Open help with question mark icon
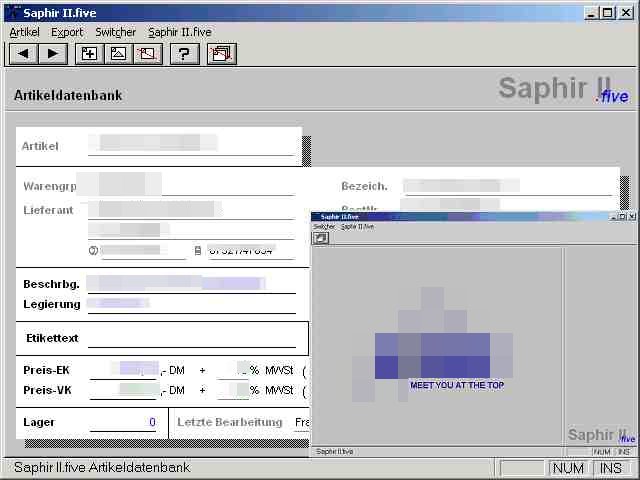Screen dimensions: 640x480 pyautogui.click(x=184, y=54)
